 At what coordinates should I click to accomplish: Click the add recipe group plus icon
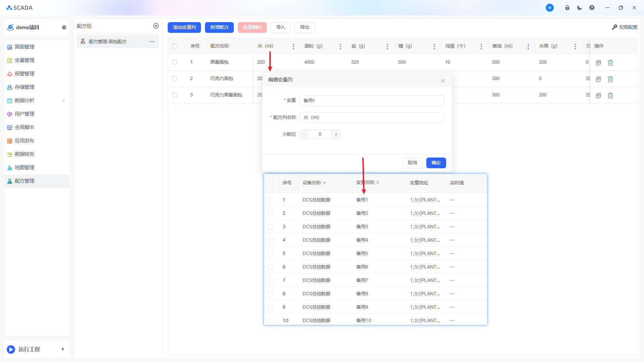[156, 26]
